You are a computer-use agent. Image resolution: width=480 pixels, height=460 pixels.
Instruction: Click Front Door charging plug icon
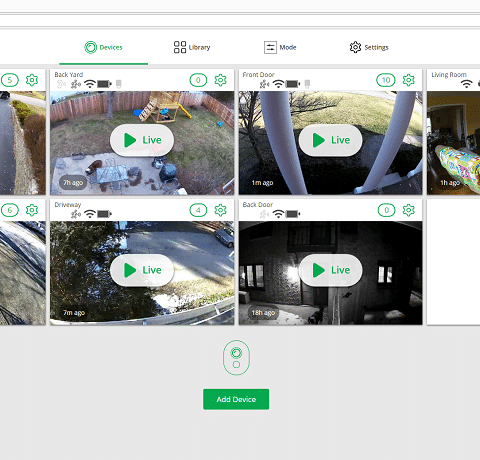(307, 84)
